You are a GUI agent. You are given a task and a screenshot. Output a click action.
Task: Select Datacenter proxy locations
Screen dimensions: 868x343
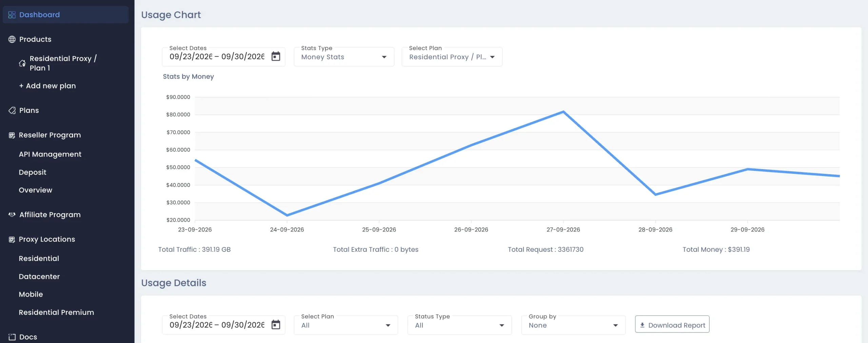(39, 277)
